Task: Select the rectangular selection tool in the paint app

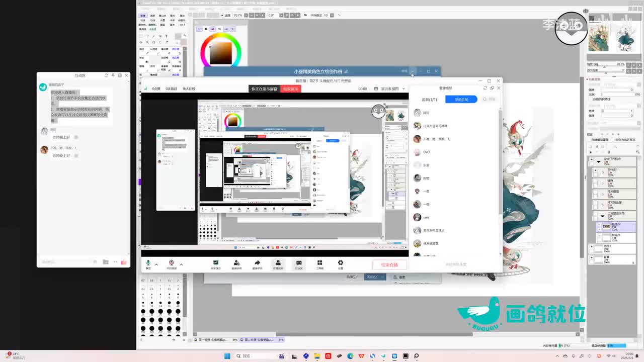Action: point(142,36)
